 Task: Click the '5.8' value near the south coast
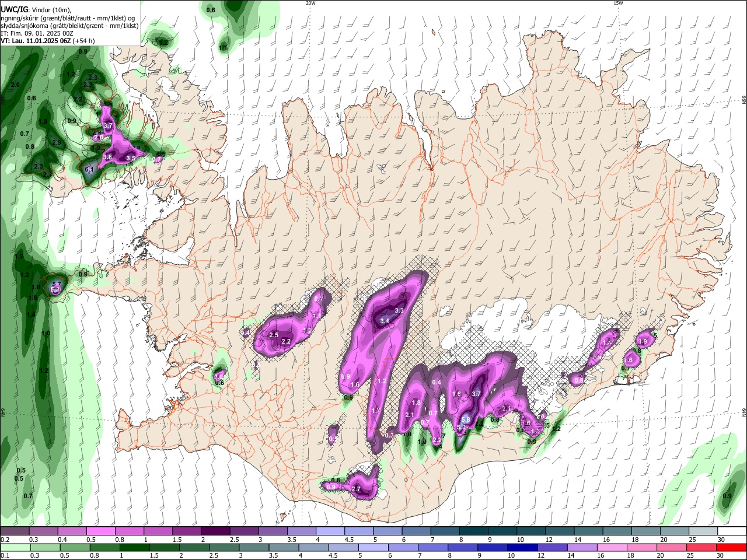click(466, 419)
